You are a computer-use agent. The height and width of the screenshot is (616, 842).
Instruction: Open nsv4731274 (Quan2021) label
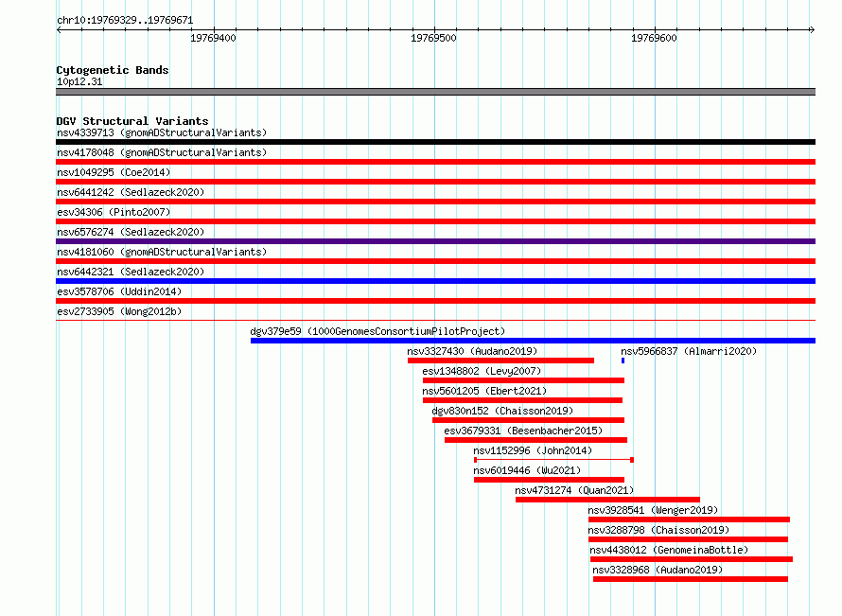pyautogui.click(x=574, y=490)
